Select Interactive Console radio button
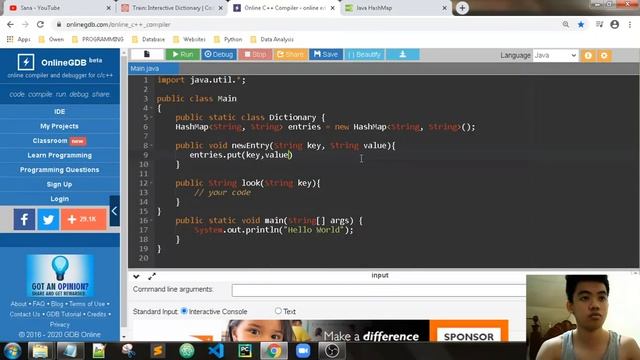Screen dimensions: 640x360 pos(184,311)
